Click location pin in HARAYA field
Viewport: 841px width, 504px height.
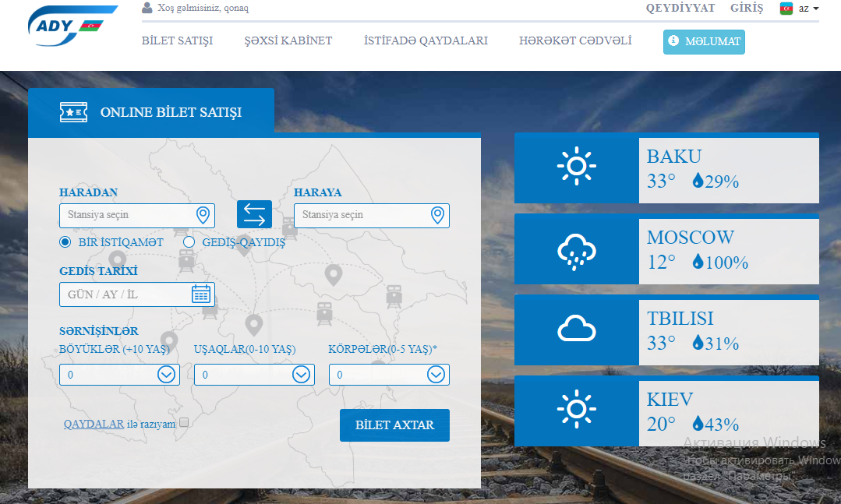coord(437,215)
